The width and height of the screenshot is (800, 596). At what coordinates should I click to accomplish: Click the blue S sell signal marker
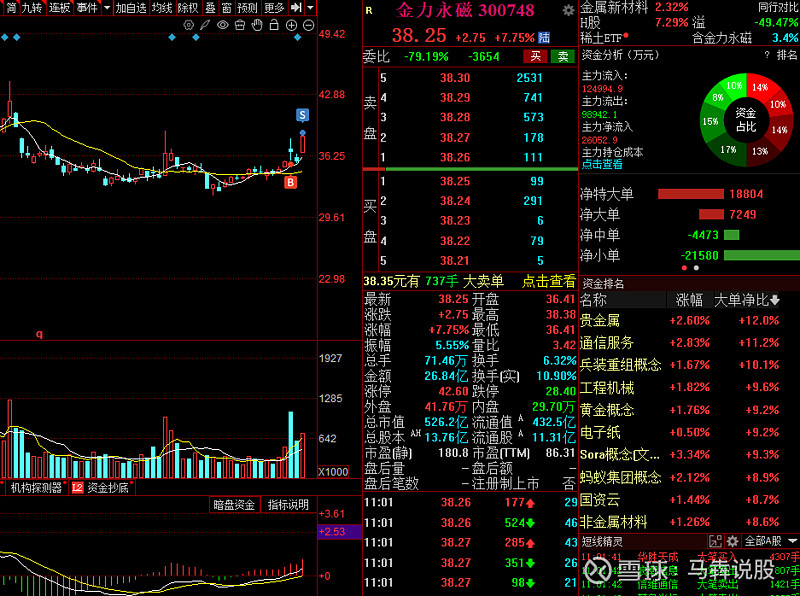[x=303, y=115]
